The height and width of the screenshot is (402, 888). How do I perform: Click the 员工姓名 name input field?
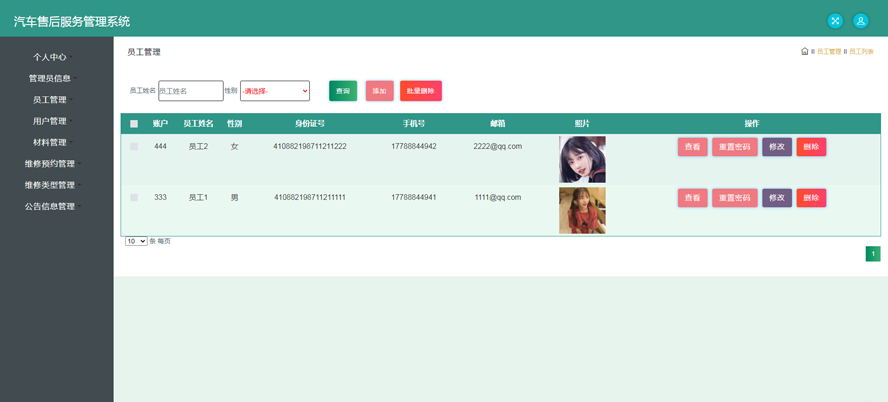pos(191,91)
